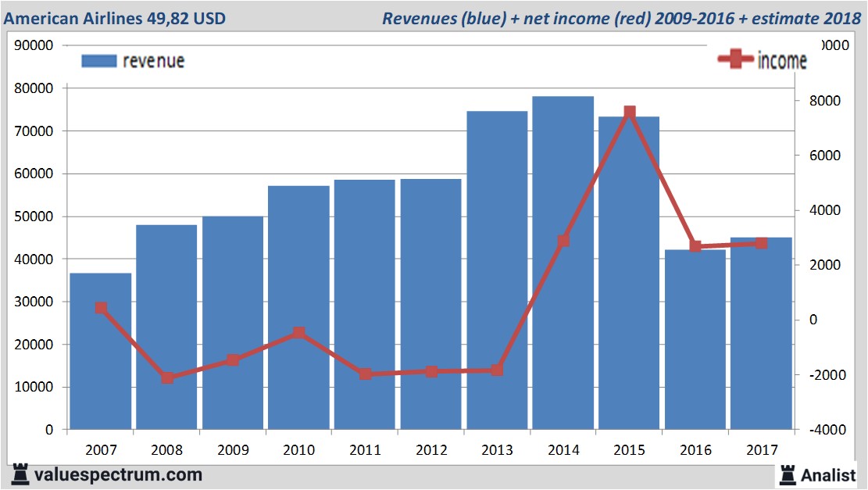Select the 2014 revenue bar
868x490 pixels.
pyautogui.click(x=563, y=313)
